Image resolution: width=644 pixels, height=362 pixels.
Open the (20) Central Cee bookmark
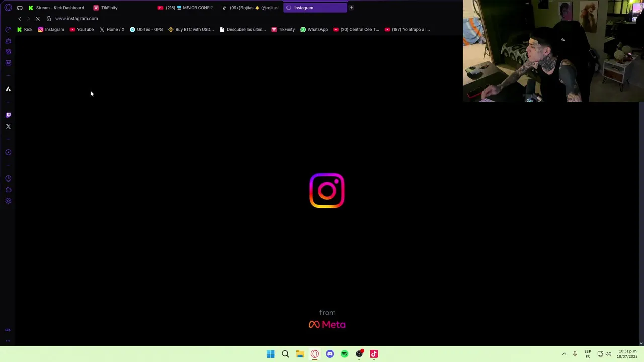coord(356,29)
